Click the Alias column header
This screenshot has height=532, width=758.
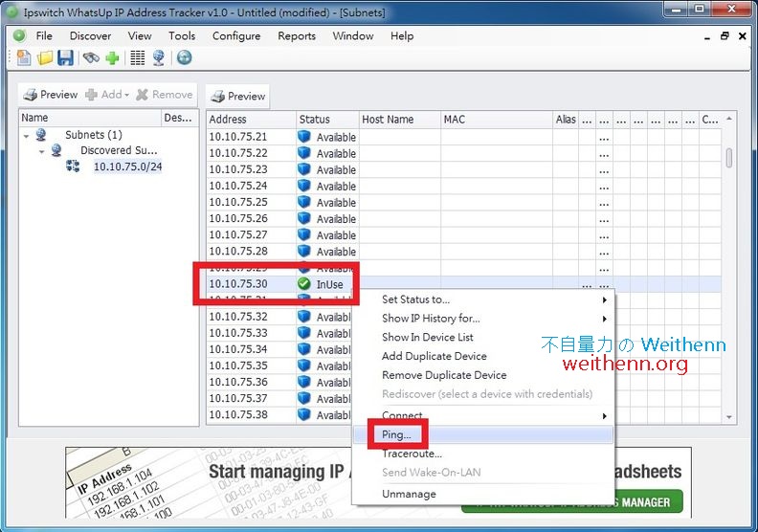click(x=566, y=120)
